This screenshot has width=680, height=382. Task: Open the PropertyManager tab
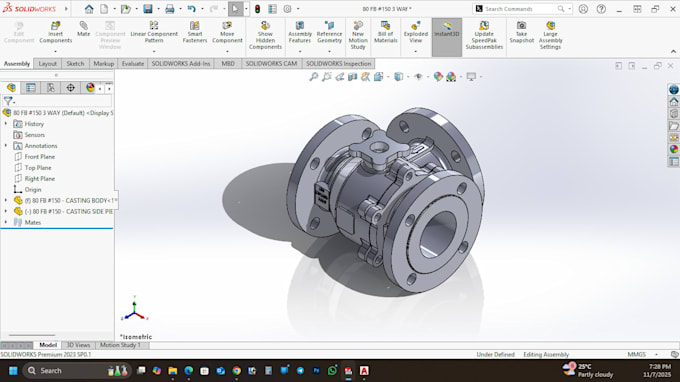pyautogui.click(x=31, y=88)
